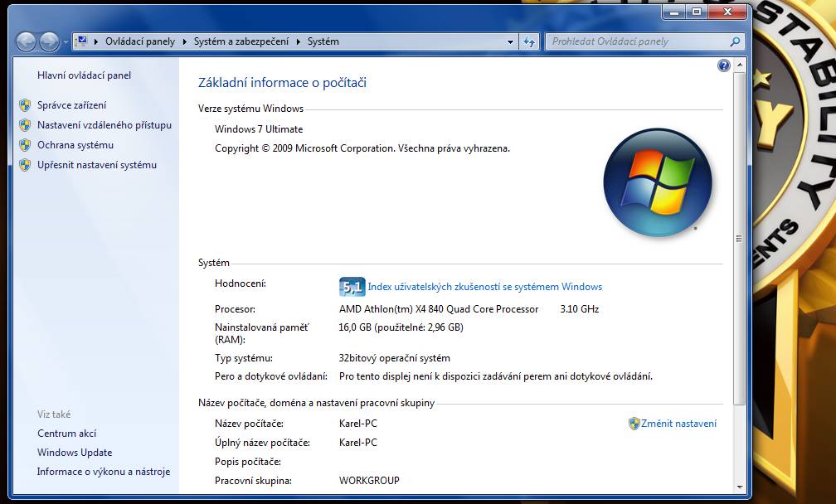Click the scrollbar down arrow
Screen dimensions: 836x504
click(739, 487)
